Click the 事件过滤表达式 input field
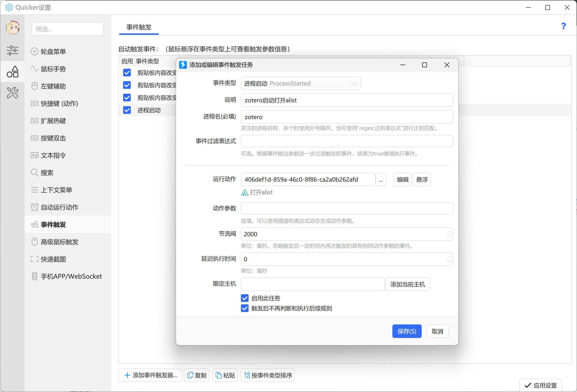 pyautogui.click(x=347, y=141)
